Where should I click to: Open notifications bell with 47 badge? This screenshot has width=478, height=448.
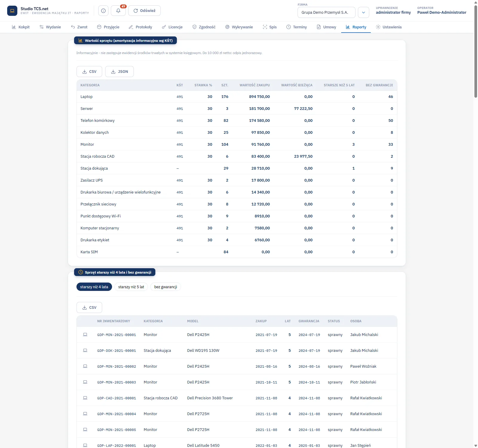pyautogui.click(x=118, y=11)
